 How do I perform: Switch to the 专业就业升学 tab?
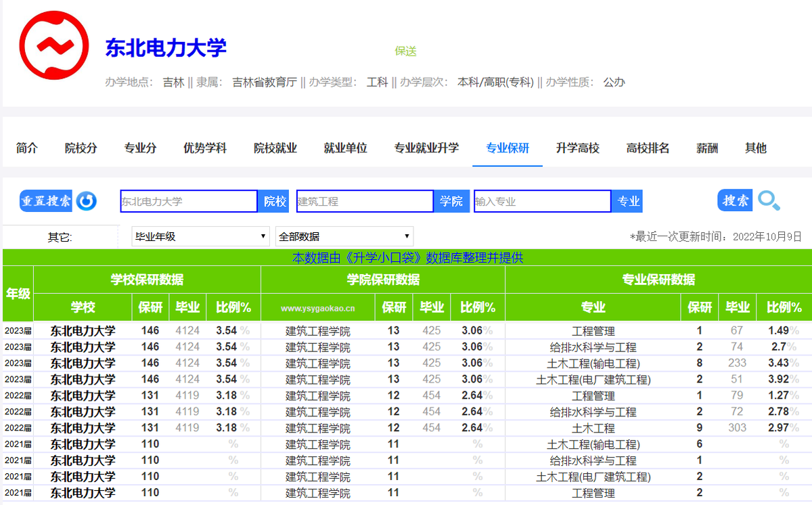(426, 148)
